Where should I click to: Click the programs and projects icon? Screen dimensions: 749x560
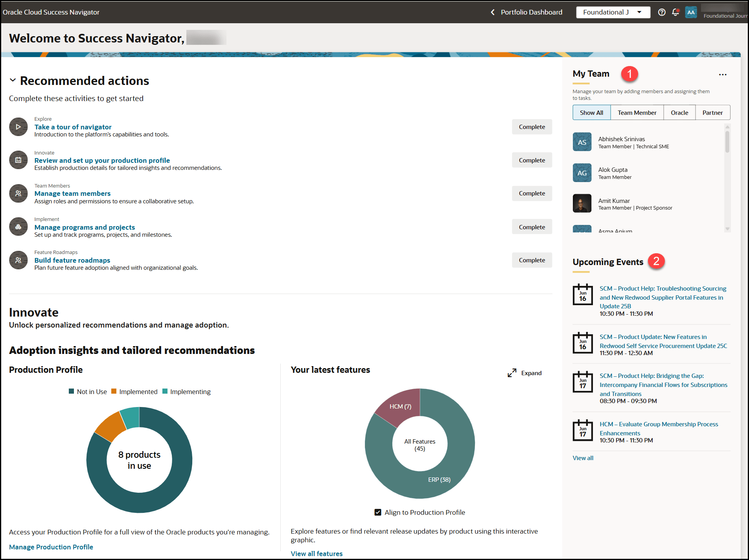coord(18,227)
